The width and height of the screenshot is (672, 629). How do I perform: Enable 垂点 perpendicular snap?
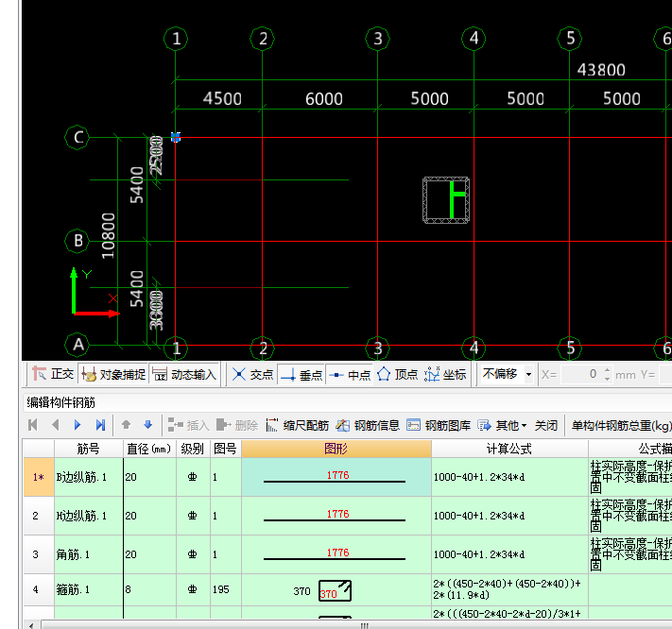pos(302,375)
